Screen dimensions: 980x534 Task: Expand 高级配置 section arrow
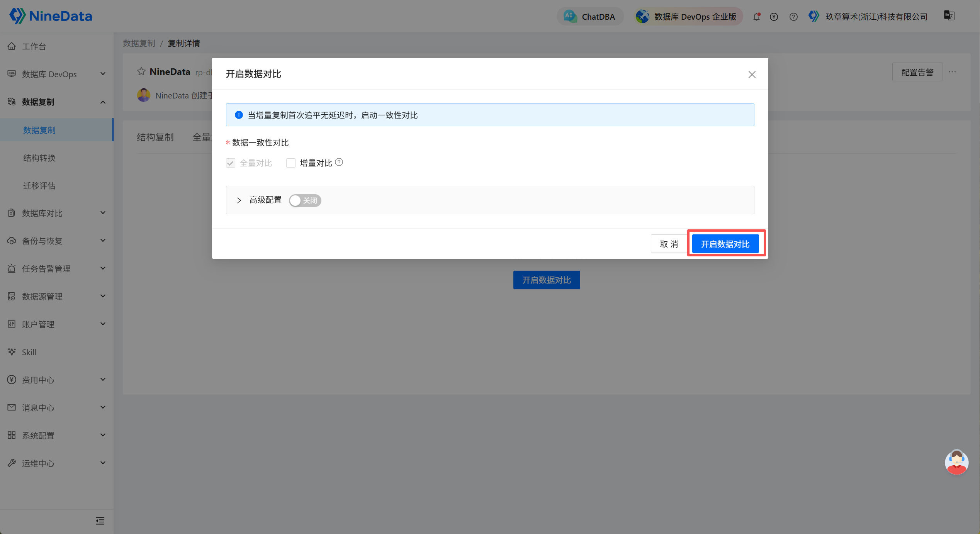[x=239, y=200]
